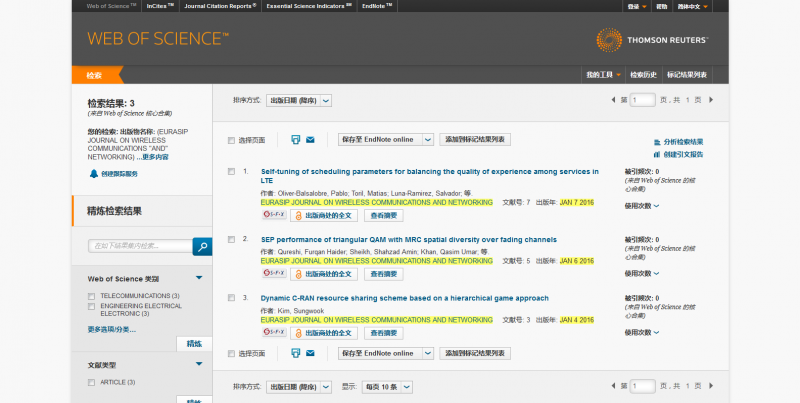Click top Add to Marked List button
The height and width of the screenshot is (403, 800).
pos(475,140)
